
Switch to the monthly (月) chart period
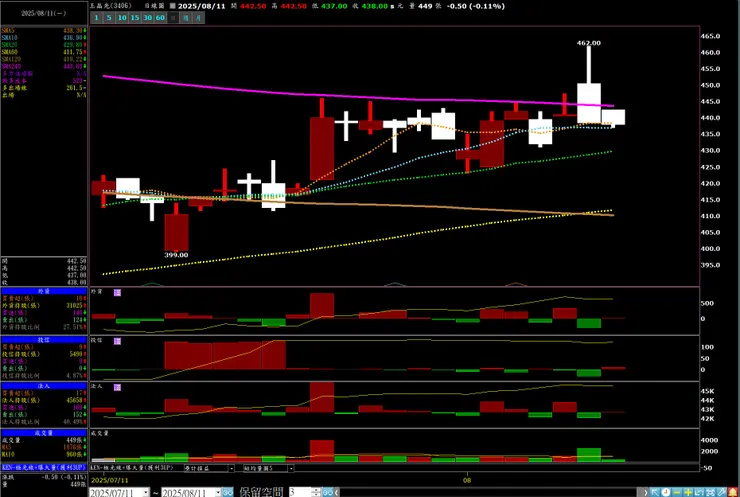[199, 17]
